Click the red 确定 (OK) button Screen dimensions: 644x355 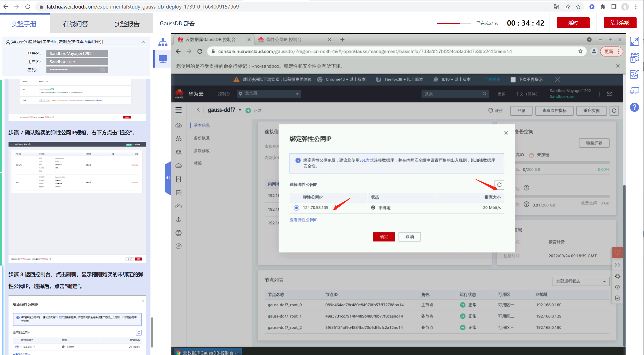384,237
